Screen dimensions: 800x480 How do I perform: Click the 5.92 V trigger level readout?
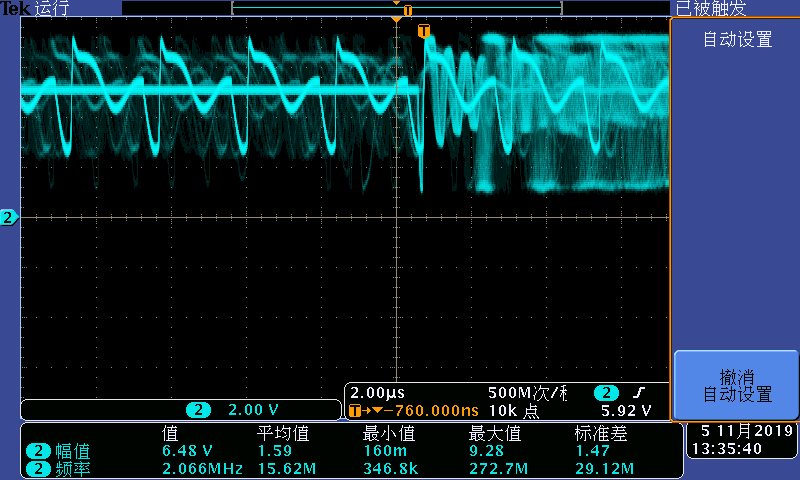pos(626,411)
